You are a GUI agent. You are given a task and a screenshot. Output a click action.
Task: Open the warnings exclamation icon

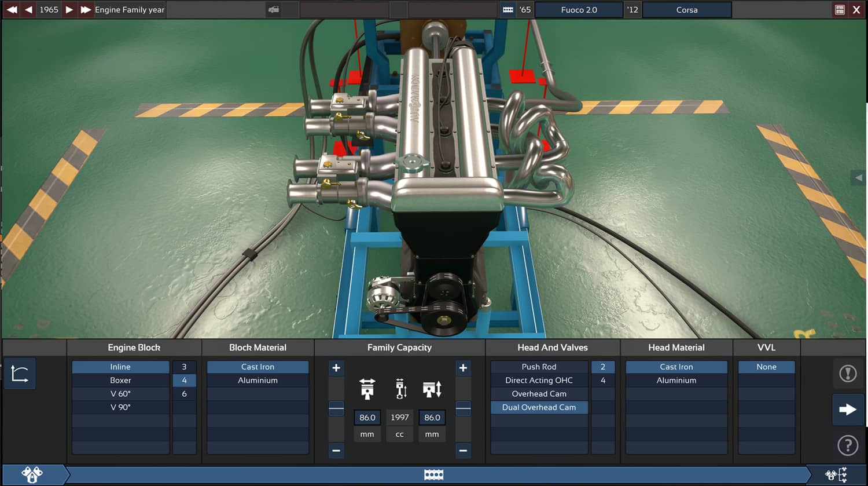tap(848, 374)
